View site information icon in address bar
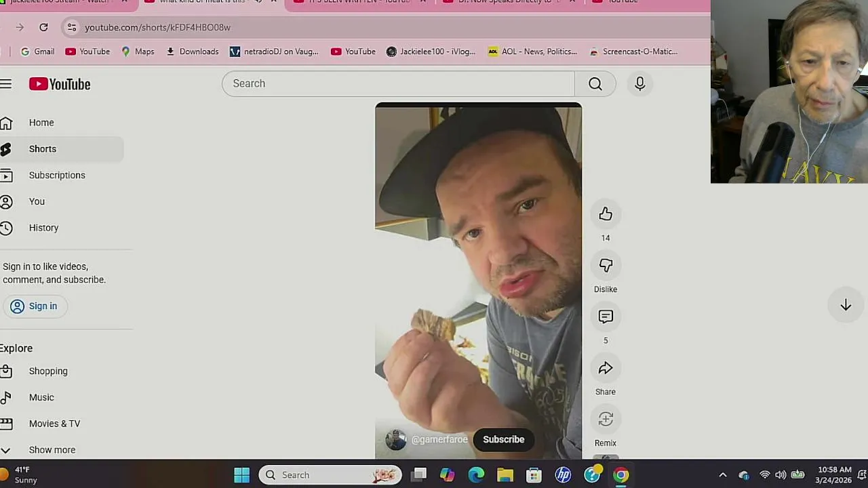868x488 pixels. tap(72, 27)
